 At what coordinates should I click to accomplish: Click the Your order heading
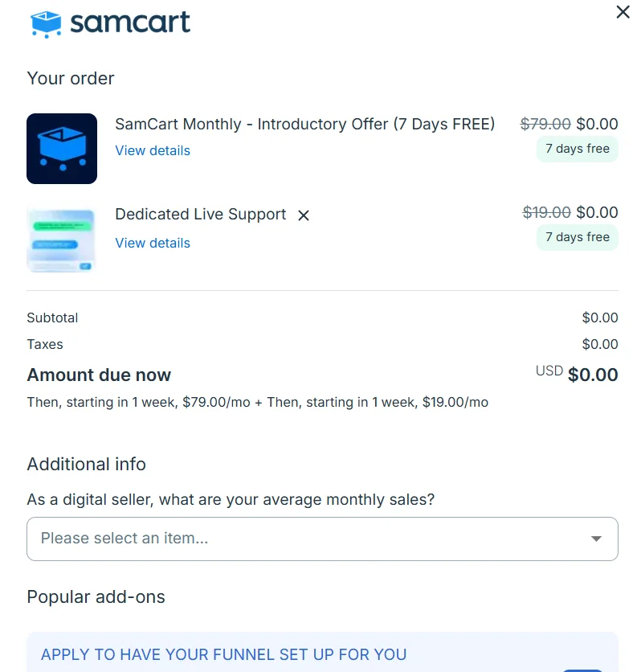pyautogui.click(x=71, y=79)
